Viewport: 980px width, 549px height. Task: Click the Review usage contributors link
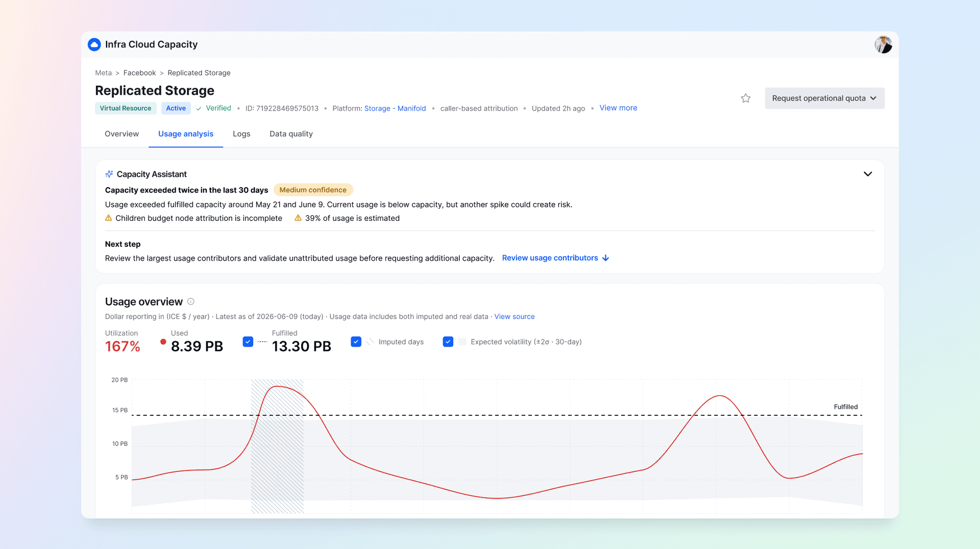pyautogui.click(x=555, y=258)
